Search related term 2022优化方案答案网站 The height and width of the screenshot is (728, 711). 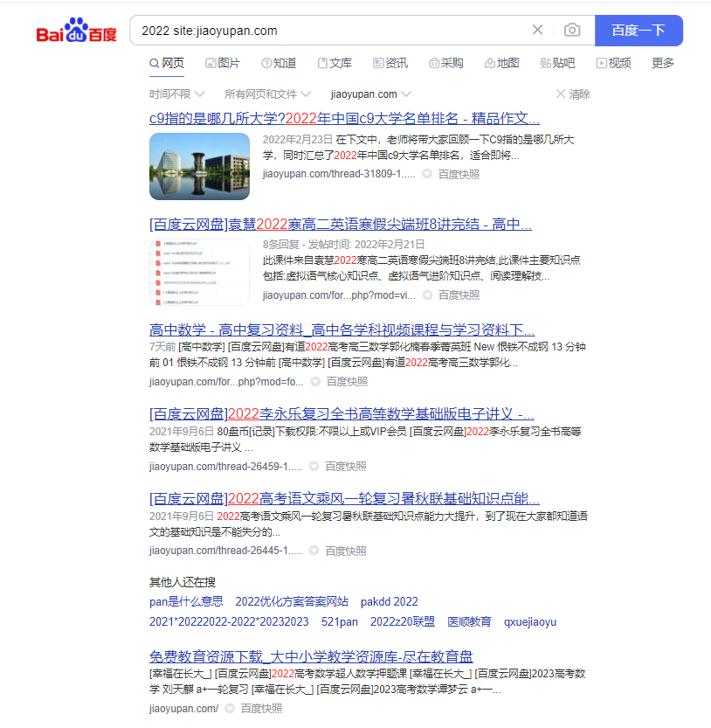292,601
